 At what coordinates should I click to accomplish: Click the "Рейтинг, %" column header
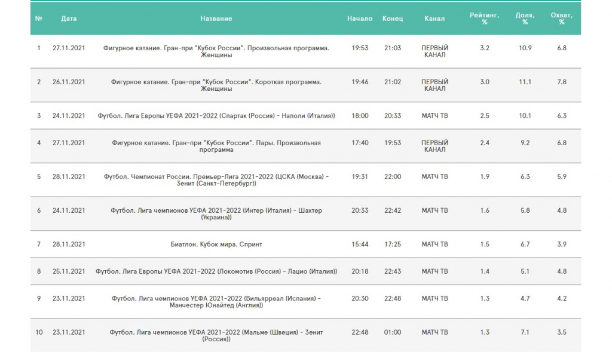click(x=484, y=19)
